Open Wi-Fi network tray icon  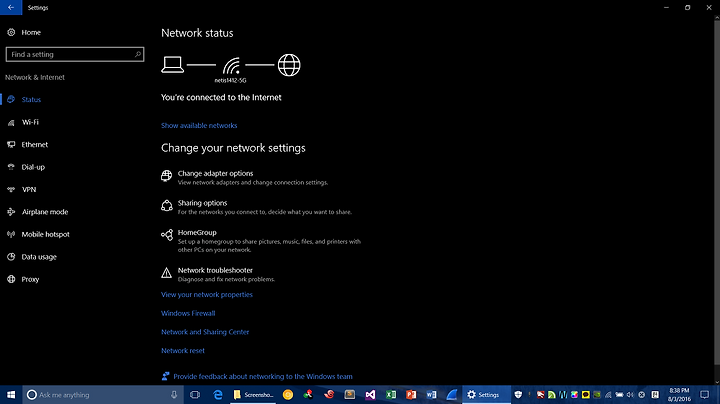click(608, 395)
